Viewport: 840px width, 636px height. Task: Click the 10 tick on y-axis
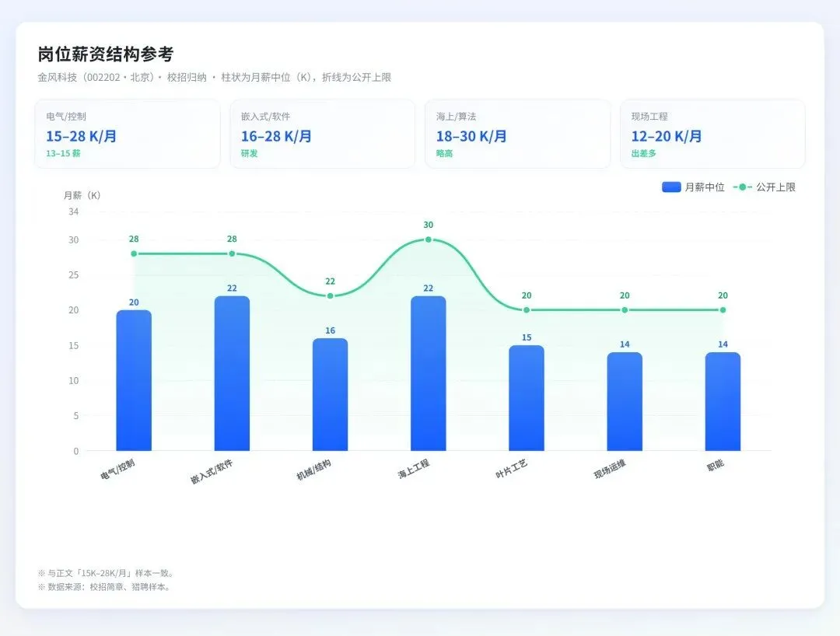coord(73,381)
